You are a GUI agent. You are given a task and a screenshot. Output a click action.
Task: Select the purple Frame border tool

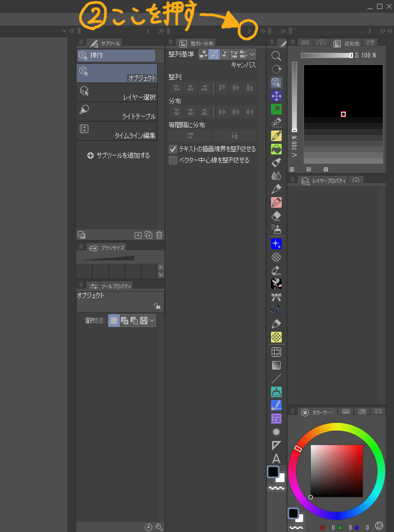(x=276, y=419)
